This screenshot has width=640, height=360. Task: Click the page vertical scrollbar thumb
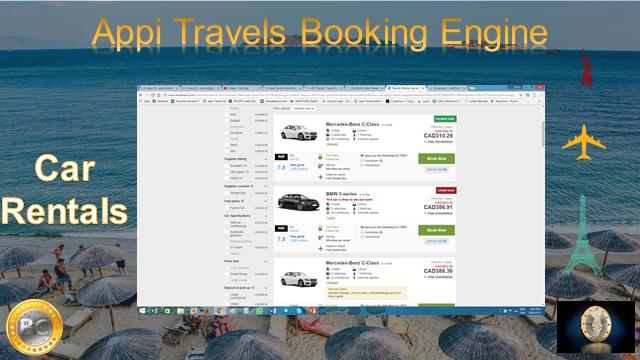point(542,133)
